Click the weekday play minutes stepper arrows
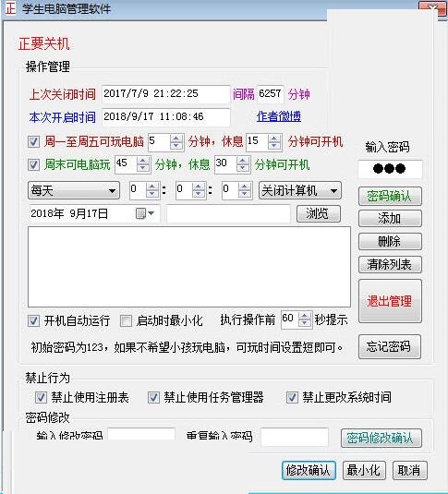The image size is (448, 494). coord(176,142)
